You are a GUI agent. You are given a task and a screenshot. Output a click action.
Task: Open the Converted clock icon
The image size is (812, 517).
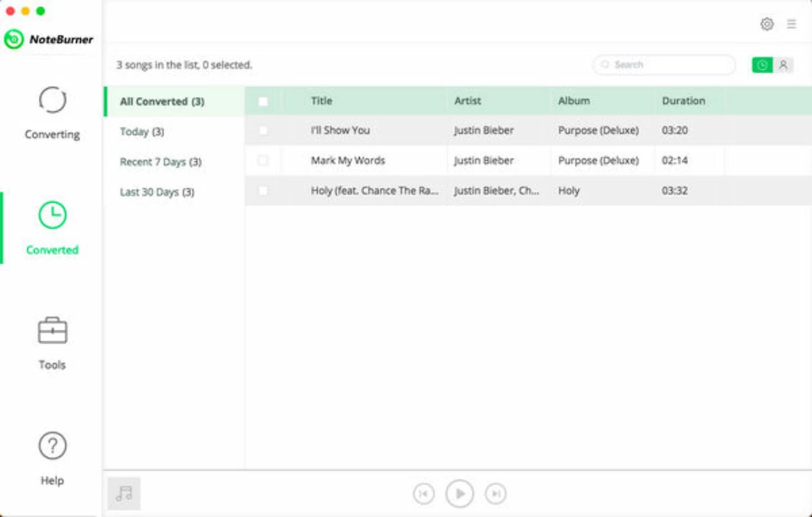pyautogui.click(x=52, y=215)
